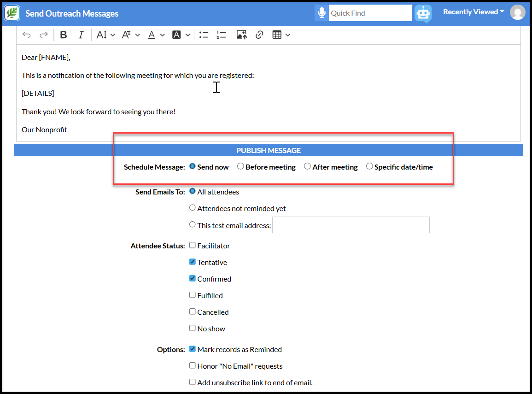532x394 pixels.
Task: Click the font size icon
Action: pyautogui.click(x=102, y=35)
